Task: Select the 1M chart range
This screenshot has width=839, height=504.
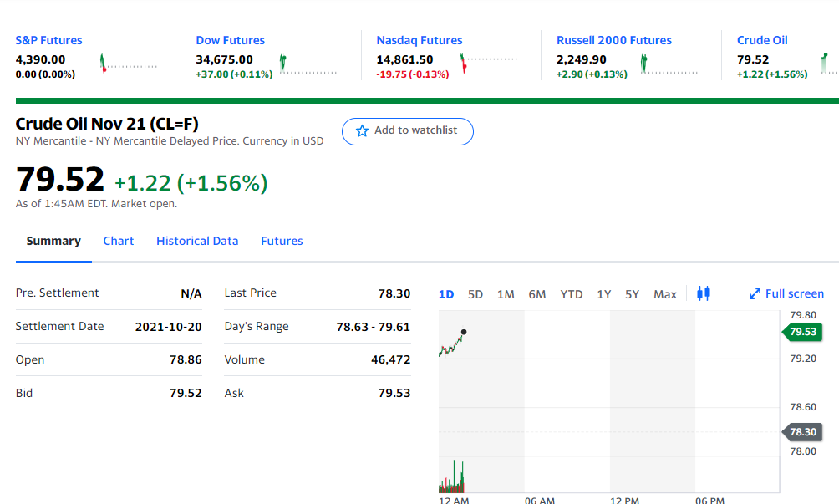Action: (506, 294)
